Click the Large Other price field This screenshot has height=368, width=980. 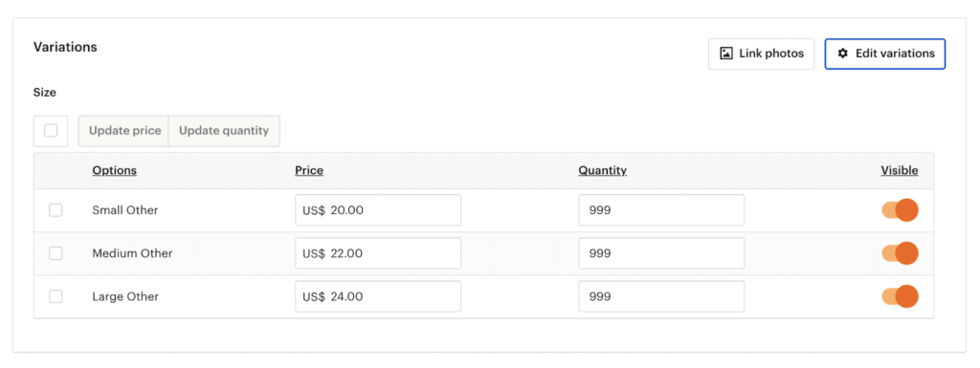tap(378, 296)
